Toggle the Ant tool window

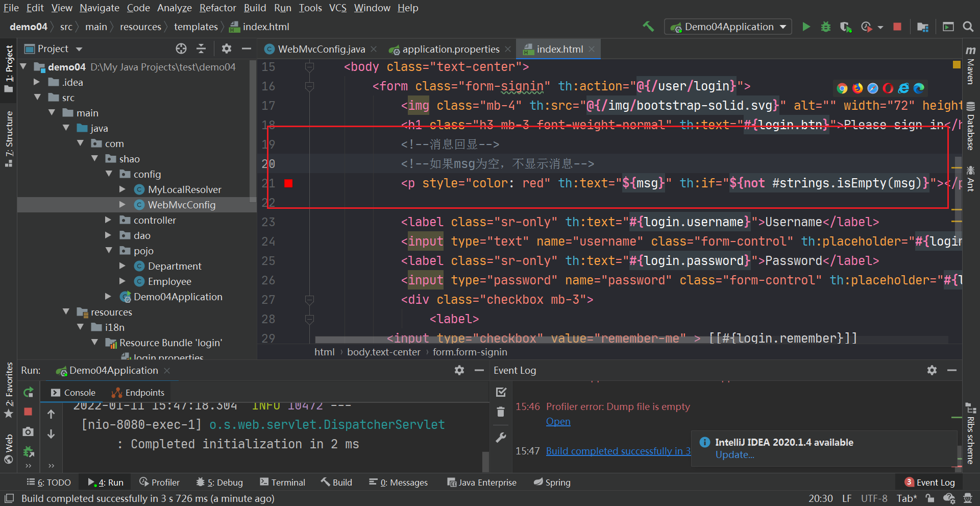click(970, 178)
